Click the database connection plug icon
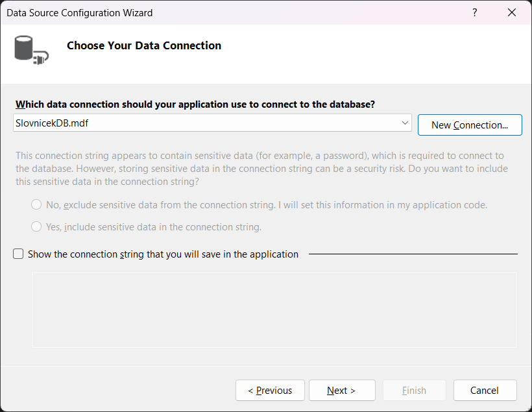 [31, 50]
